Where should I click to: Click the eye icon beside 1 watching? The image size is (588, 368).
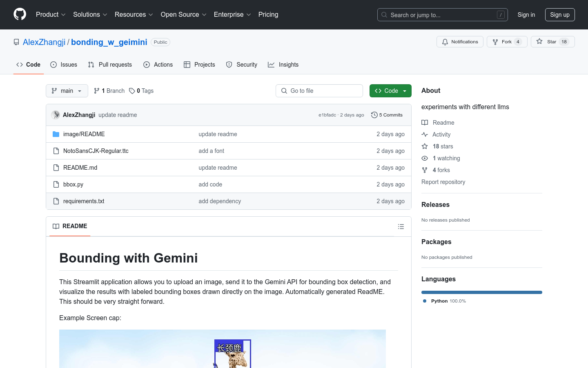click(425, 158)
